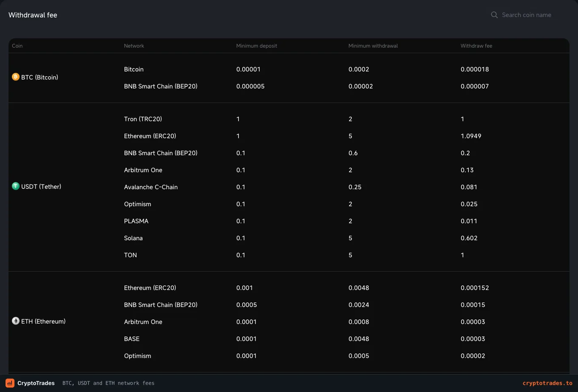Click the Ethereum ETH coin icon
Viewport: 578px width, 392px height.
click(x=16, y=321)
